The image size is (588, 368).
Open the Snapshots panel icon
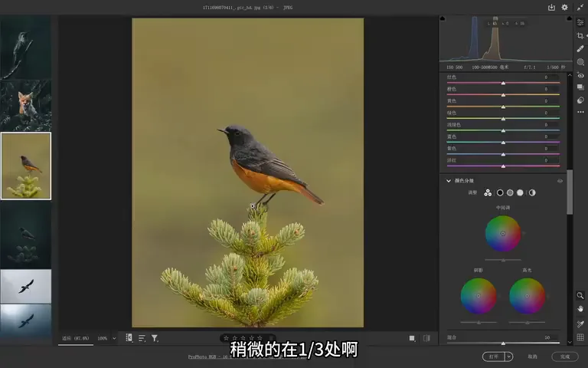click(x=580, y=87)
